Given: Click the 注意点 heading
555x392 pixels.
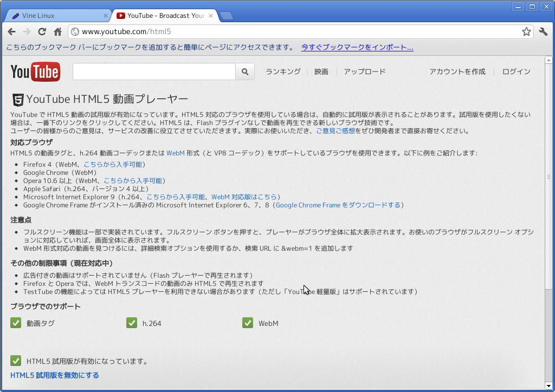Looking at the screenshot, I should click(21, 220).
